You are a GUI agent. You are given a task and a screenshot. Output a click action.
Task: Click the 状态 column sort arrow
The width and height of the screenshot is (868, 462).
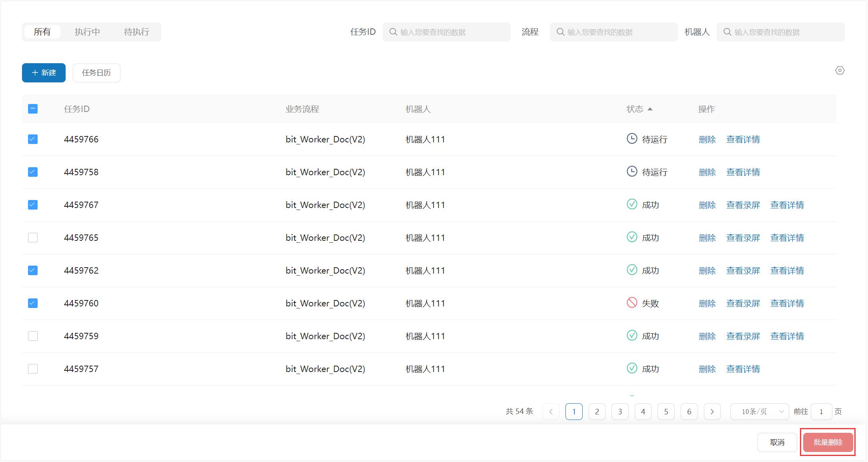coord(650,109)
